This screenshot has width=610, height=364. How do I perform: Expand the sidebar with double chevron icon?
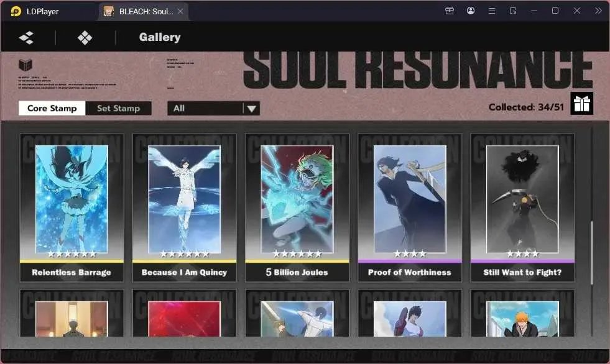[598, 11]
